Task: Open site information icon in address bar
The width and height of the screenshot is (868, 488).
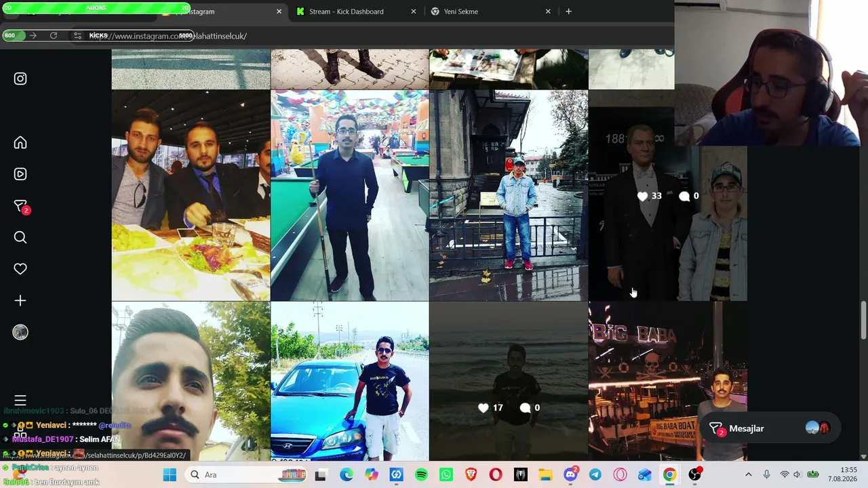Action: pos(78,35)
